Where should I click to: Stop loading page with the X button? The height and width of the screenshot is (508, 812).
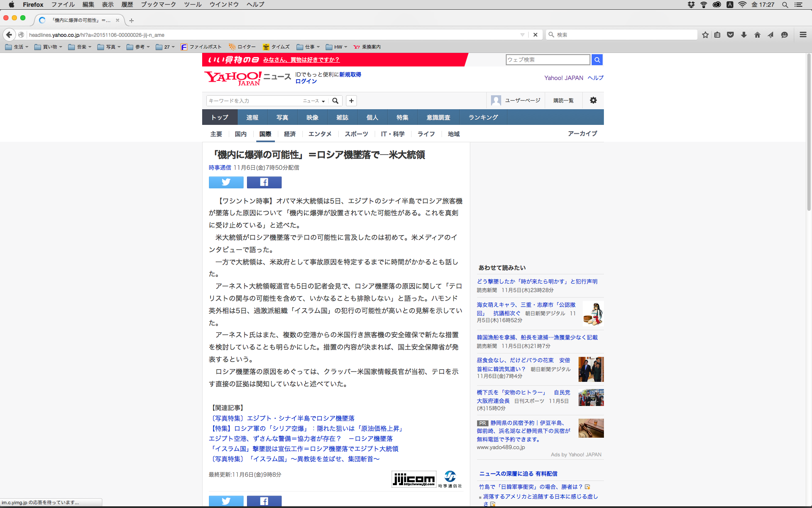tap(535, 35)
